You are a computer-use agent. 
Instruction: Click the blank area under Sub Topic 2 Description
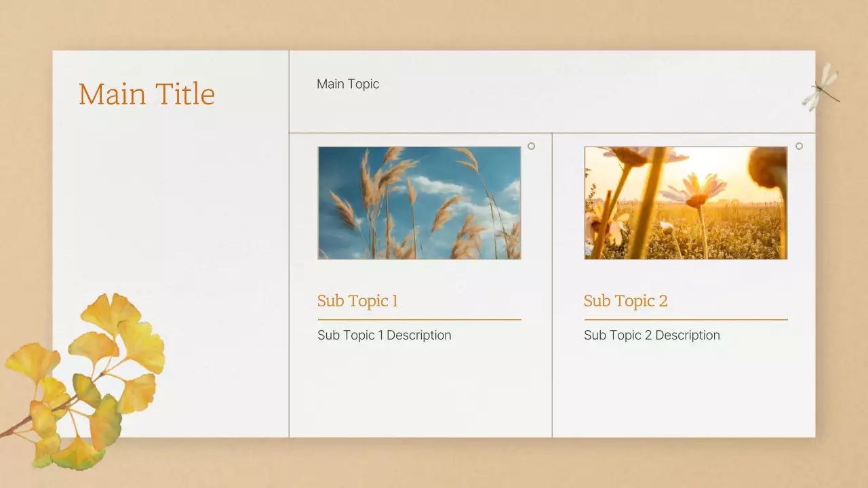pos(686,393)
